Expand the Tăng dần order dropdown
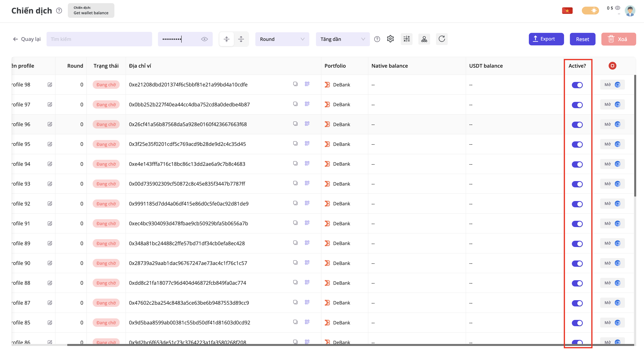 (343, 39)
